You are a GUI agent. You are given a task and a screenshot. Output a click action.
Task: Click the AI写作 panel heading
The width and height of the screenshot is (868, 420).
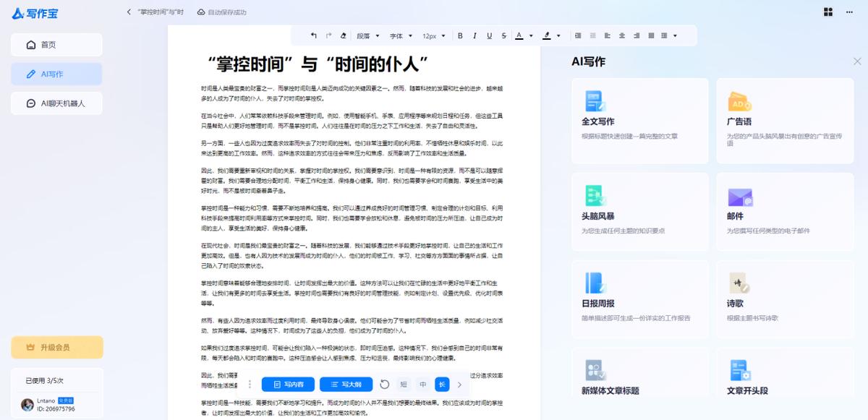(x=588, y=61)
